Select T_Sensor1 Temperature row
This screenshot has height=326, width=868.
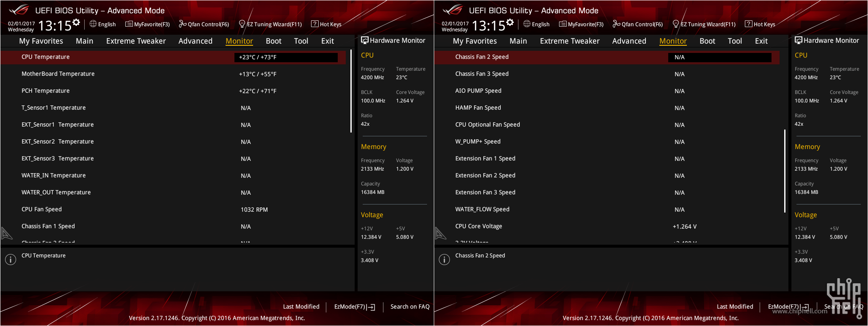click(x=174, y=108)
